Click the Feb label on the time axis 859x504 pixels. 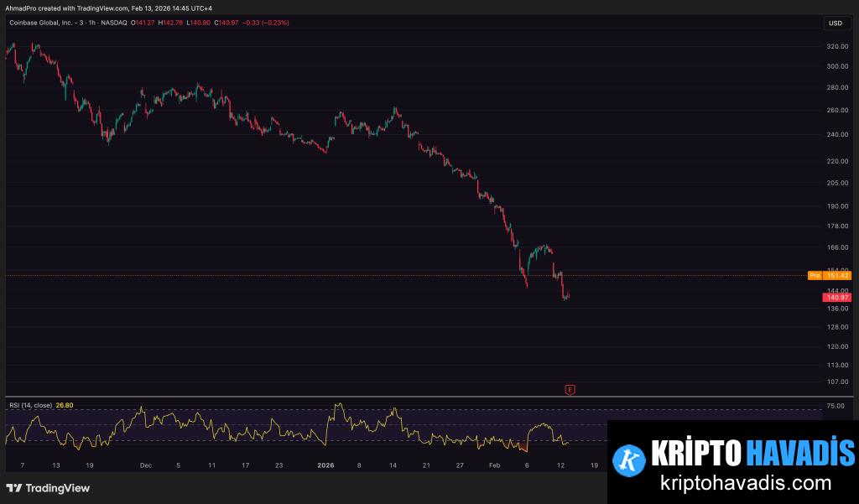(x=494, y=464)
